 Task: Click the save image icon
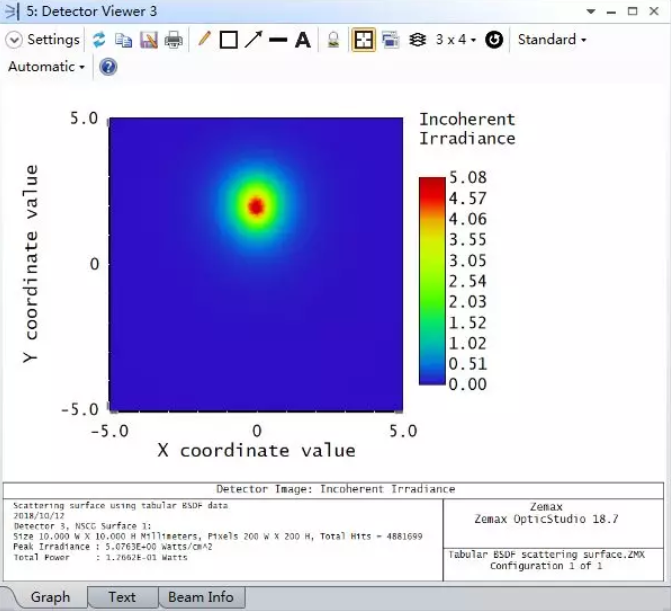point(149,40)
